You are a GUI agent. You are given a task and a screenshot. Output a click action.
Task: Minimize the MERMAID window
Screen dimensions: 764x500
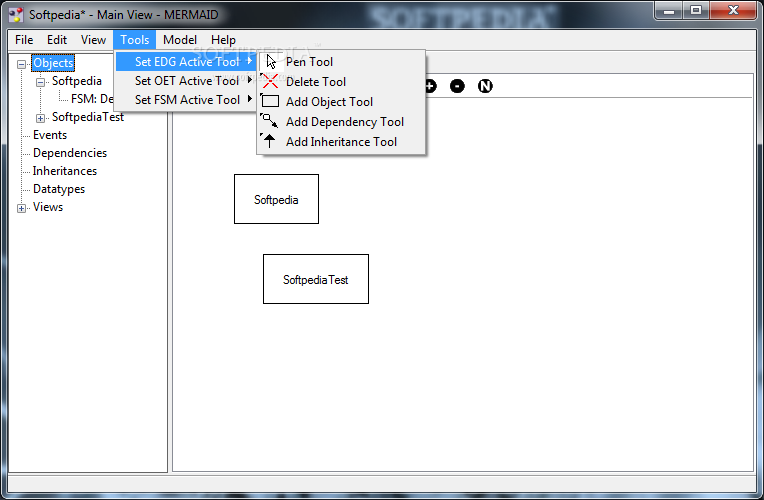click(668, 11)
